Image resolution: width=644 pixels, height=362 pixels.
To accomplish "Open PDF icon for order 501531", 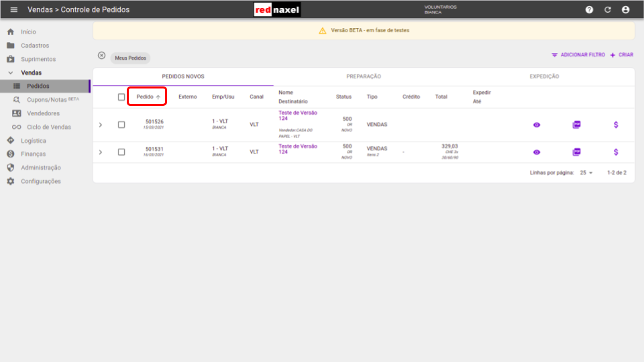I will 576,152.
